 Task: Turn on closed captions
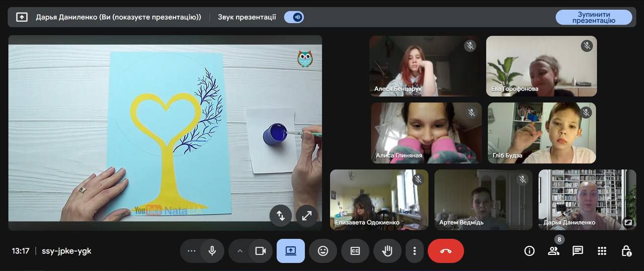(x=355, y=251)
